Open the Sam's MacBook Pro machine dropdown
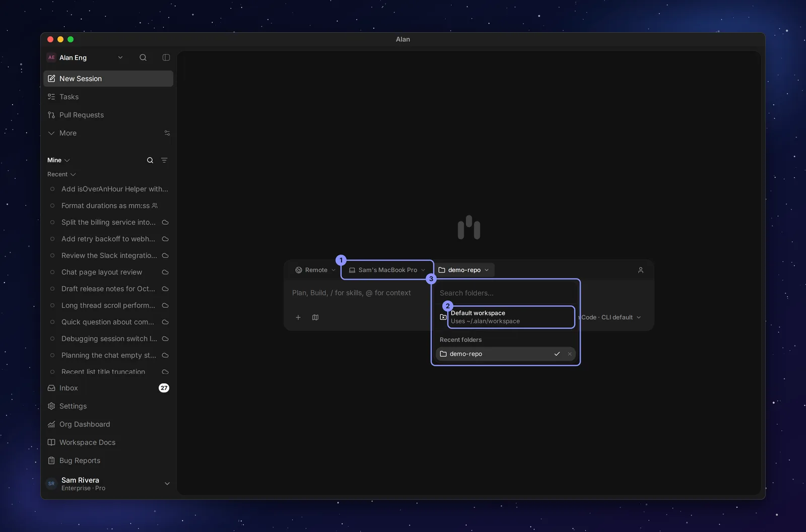 387,270
